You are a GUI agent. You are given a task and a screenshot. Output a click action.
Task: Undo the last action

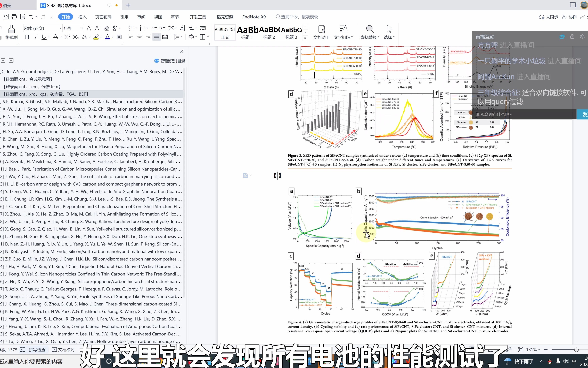tap(31, 17)
